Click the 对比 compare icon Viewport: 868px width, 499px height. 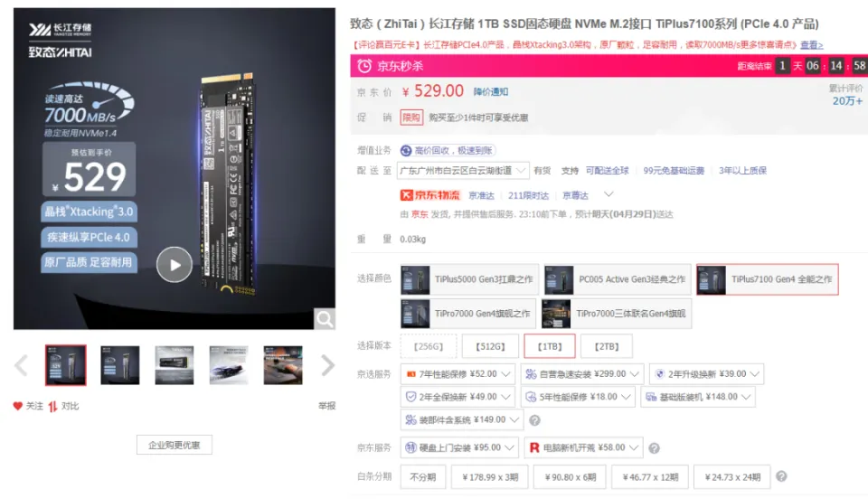click(52, 407)
